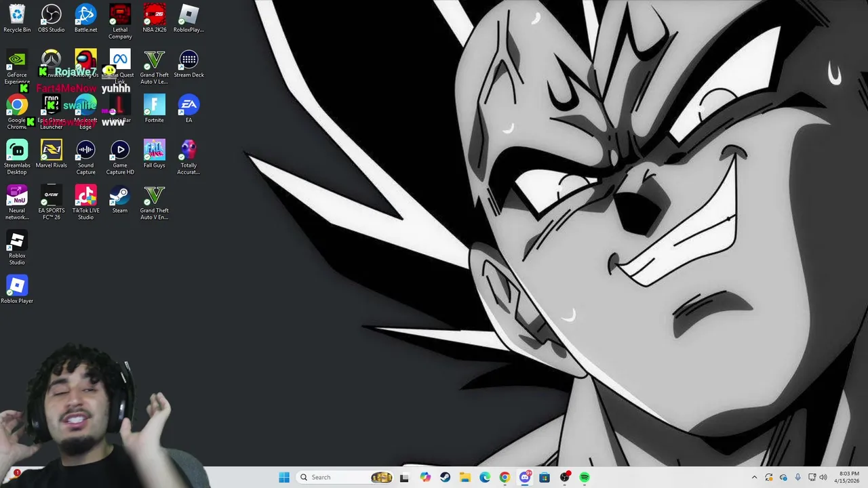Screen dimensions: 868x488
Task: Open network settings from the tray
Action: click(812, 477)
